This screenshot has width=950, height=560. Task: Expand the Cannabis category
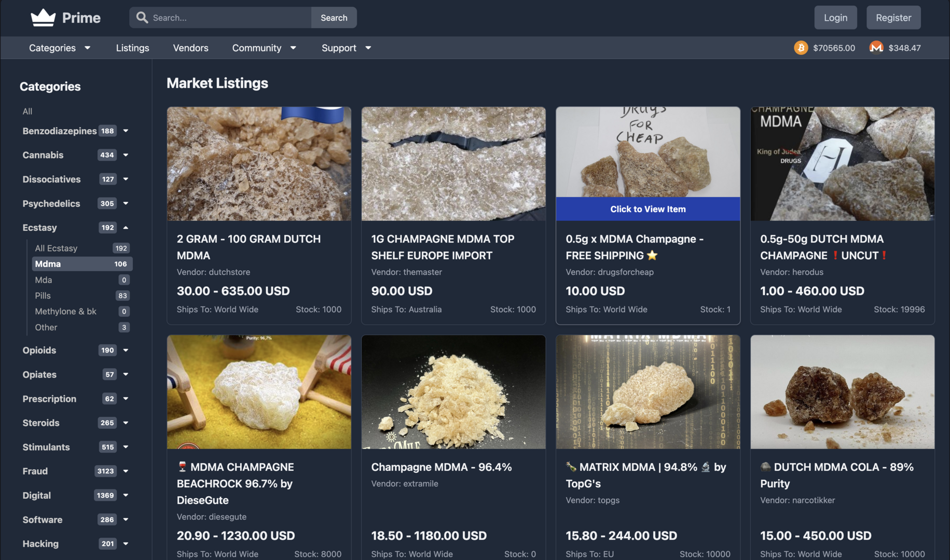[x=126, y=155]
